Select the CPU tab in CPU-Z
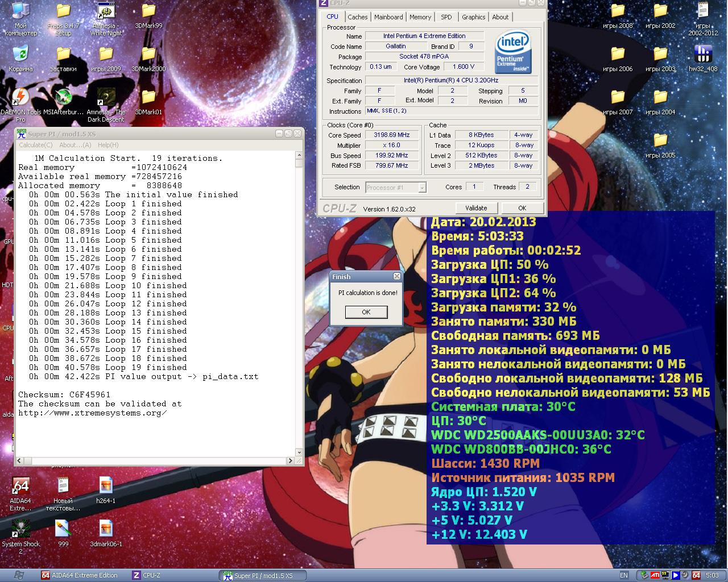Viewport: 728px width, 582px height. [x=332, y=16]
